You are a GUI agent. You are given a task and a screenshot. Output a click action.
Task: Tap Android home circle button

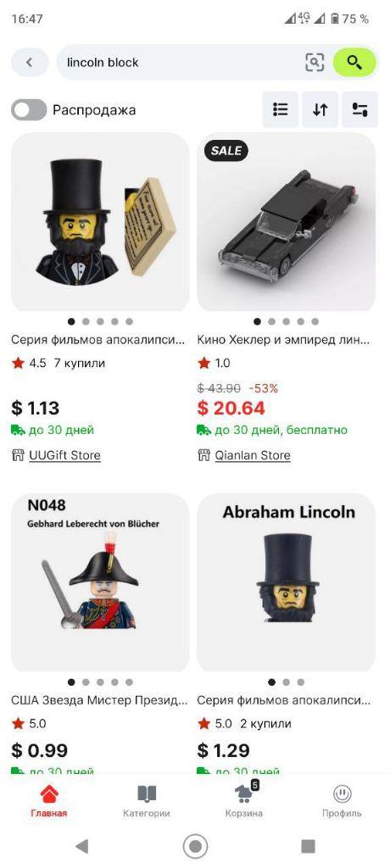click(x=195, y=846)
